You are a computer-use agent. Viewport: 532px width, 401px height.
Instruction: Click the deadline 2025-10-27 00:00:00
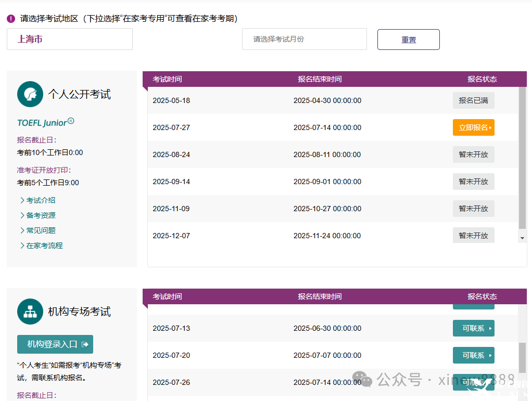tap(327, 209)
